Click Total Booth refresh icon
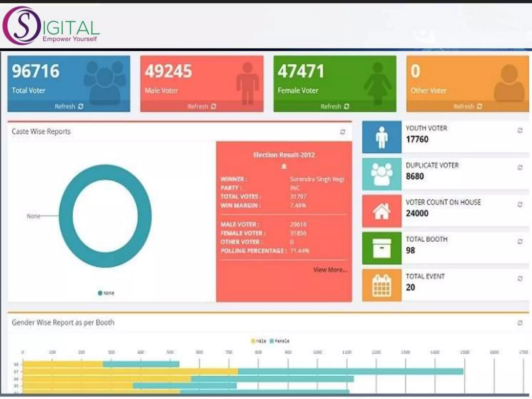This screenshot has height=399, width=532. (x=520, y=241)
